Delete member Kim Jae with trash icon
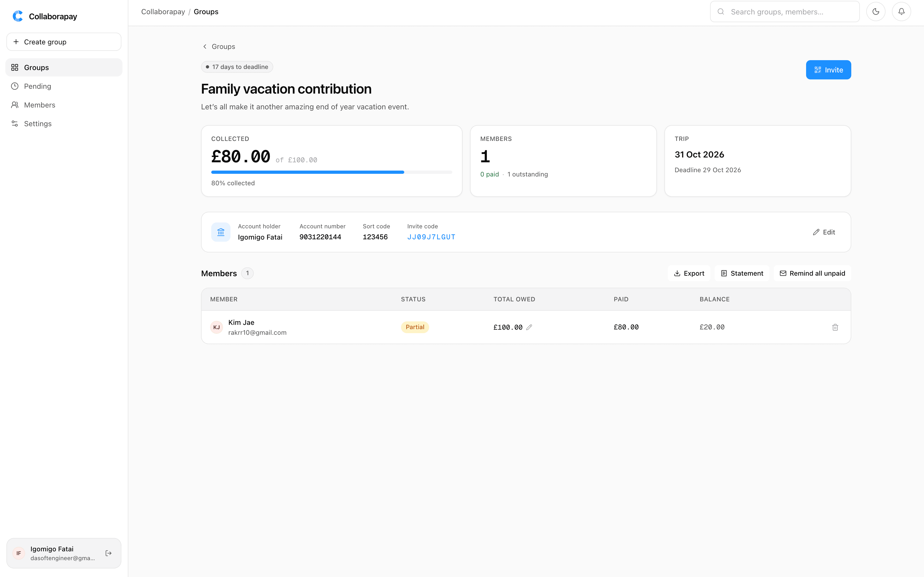 tap(835, 327)
